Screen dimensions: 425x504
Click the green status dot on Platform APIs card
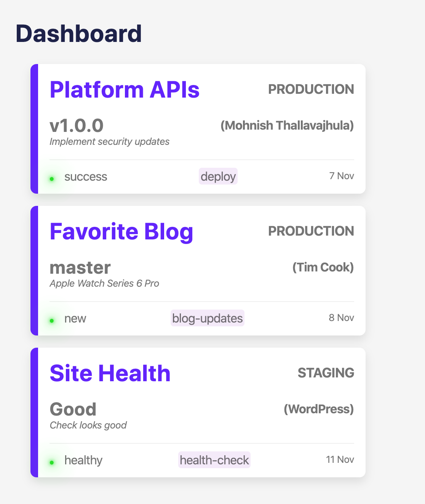click(x=52, y=178)
